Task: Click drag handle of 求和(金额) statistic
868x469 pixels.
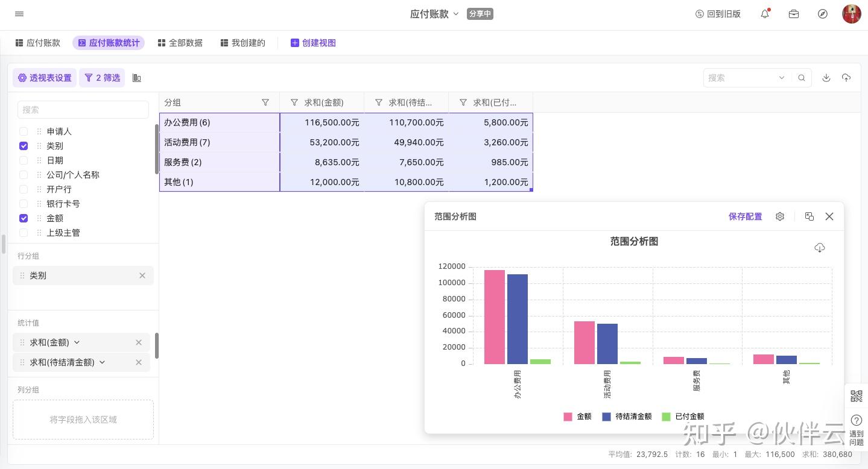Action: click(x=22, y=342)
